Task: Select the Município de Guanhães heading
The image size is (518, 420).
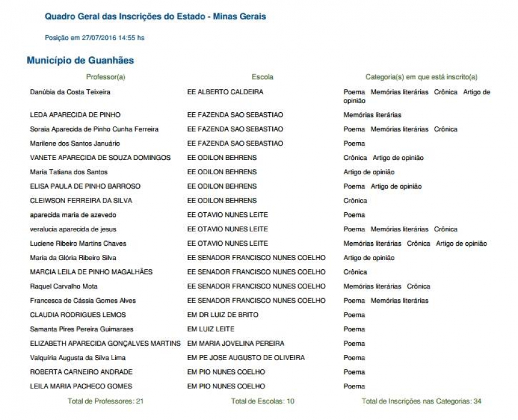Action: click(x=80, y=60)
